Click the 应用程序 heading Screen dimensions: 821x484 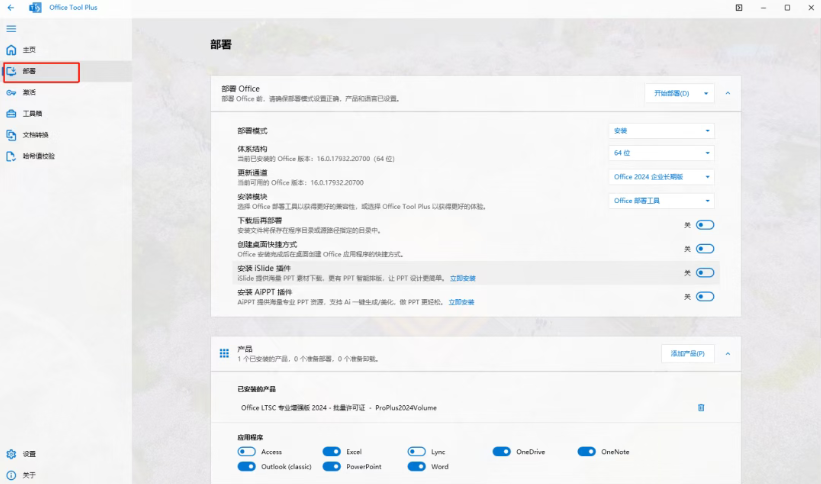(250, 437)
